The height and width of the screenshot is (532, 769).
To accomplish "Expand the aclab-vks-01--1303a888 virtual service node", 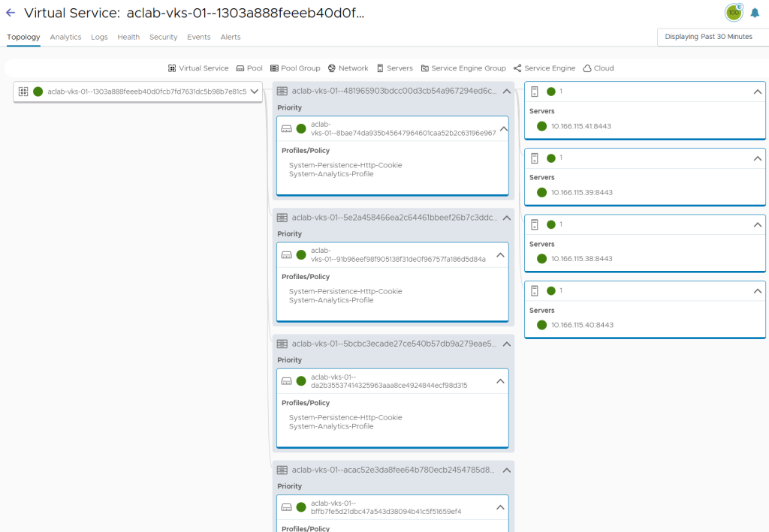I will (255, 92).
